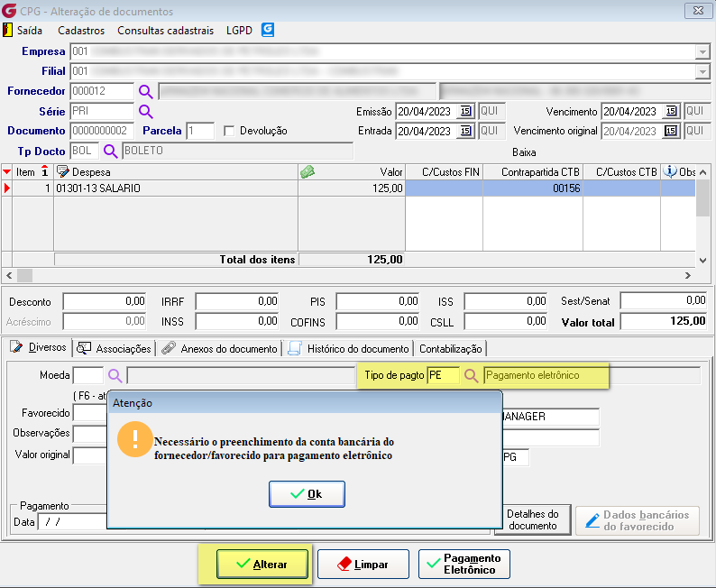The height and width of the screenshot is (588, 716).
Task: Open the Vencimento calendar picker
Action: pyautogui.click(x=671, y=111)
